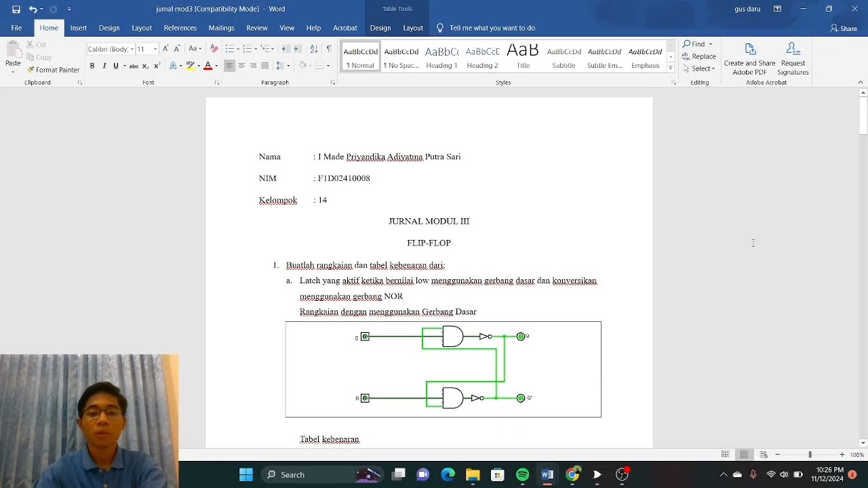
Task: Click Tell me what you want to do
Action: click(x=486, y=28)
